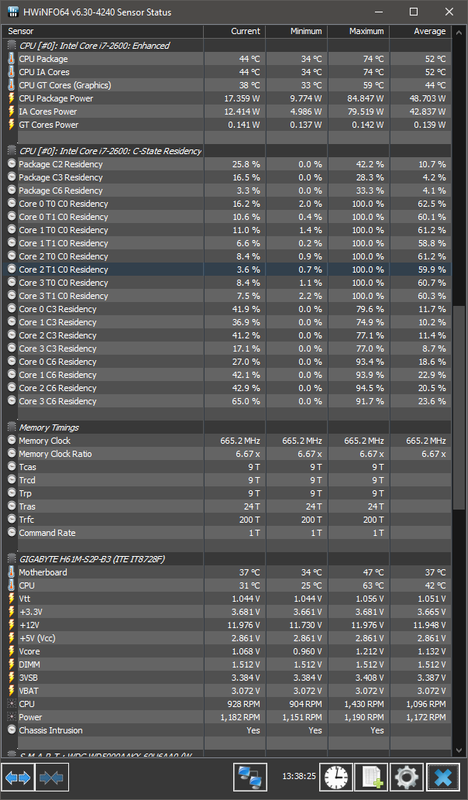Select the DIMM voltage row
Screen dimensions: 468x800
(x=227, y=664)
